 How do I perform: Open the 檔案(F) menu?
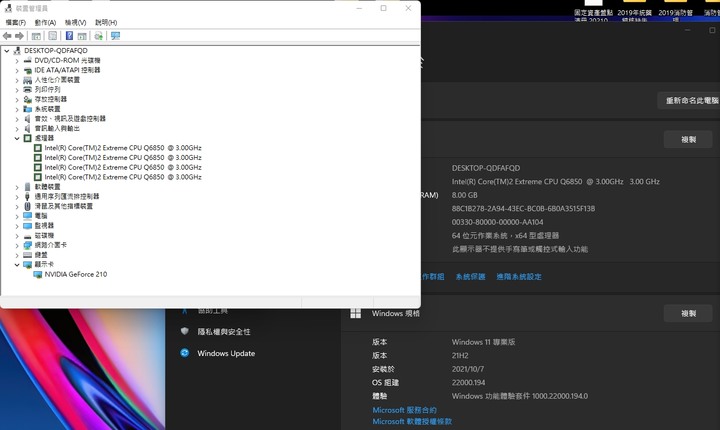click(16, 22)
